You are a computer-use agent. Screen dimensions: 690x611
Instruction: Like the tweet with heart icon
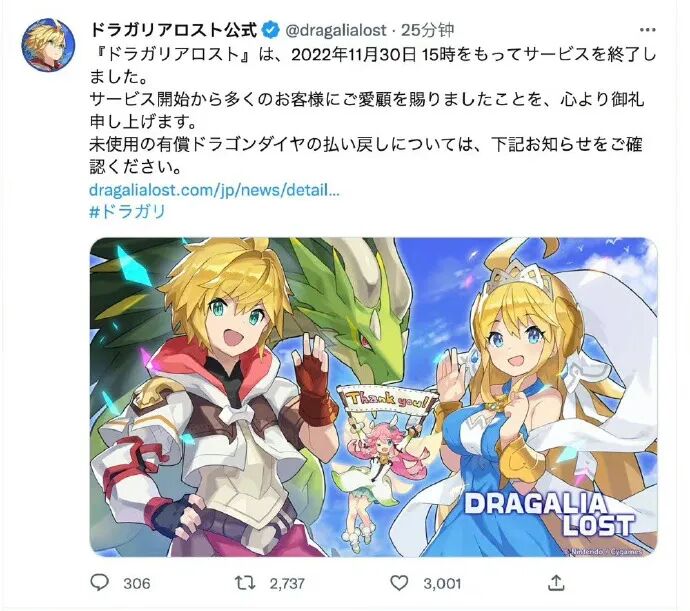tap(399, 583)
